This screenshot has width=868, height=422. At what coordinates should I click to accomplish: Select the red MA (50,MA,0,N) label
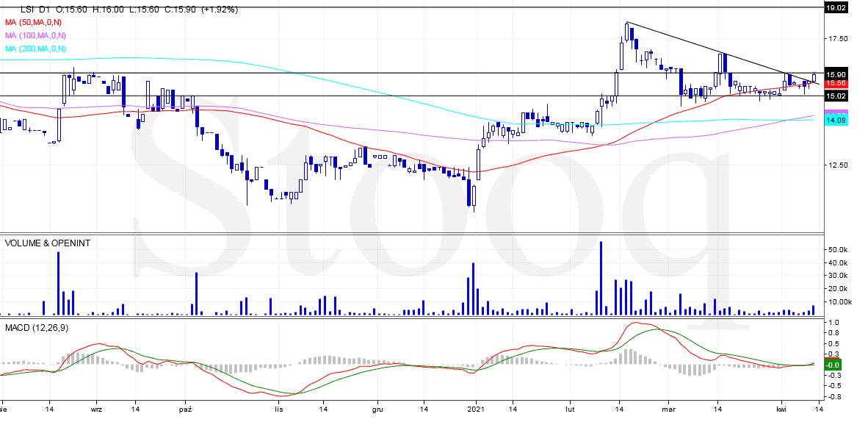[35, 22]
